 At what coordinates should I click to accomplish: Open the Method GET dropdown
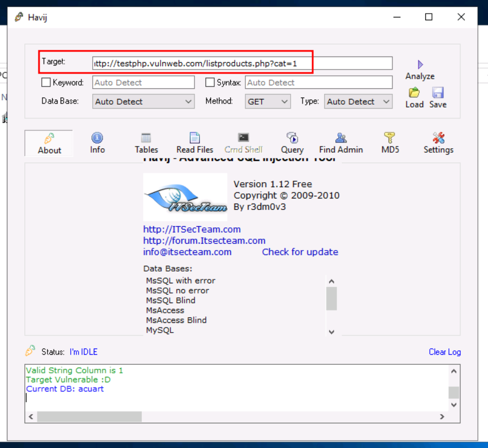click(267, 101)
